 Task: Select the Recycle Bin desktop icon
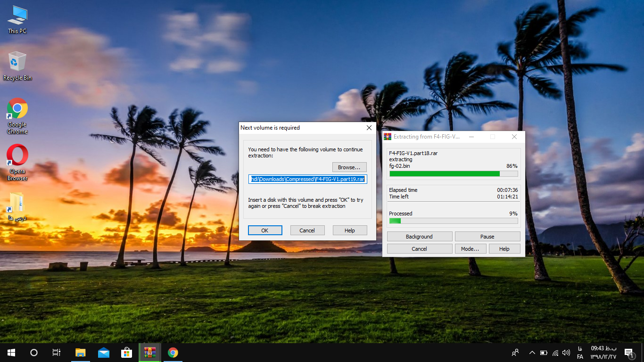(x=17, y=66)
